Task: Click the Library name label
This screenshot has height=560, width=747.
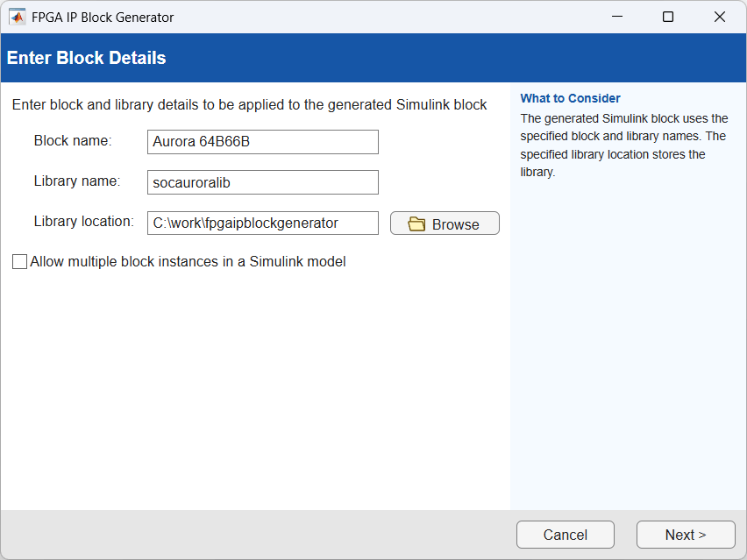Action: point(77,181)
